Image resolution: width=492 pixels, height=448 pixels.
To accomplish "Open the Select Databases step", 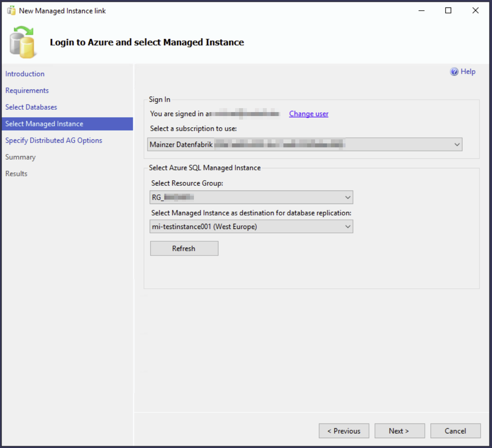I will [31, 107].
